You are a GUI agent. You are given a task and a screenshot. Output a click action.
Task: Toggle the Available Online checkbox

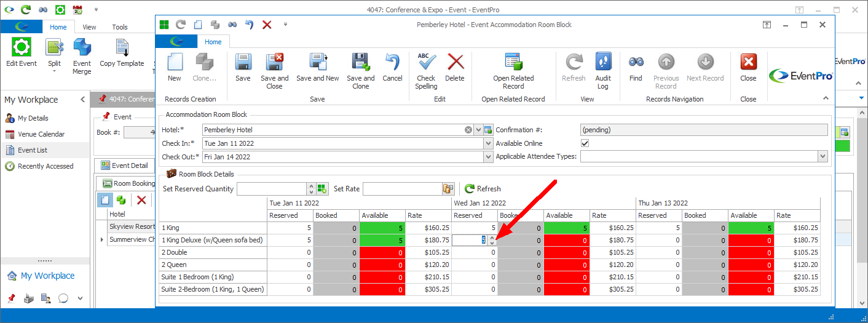coord(585,143)
